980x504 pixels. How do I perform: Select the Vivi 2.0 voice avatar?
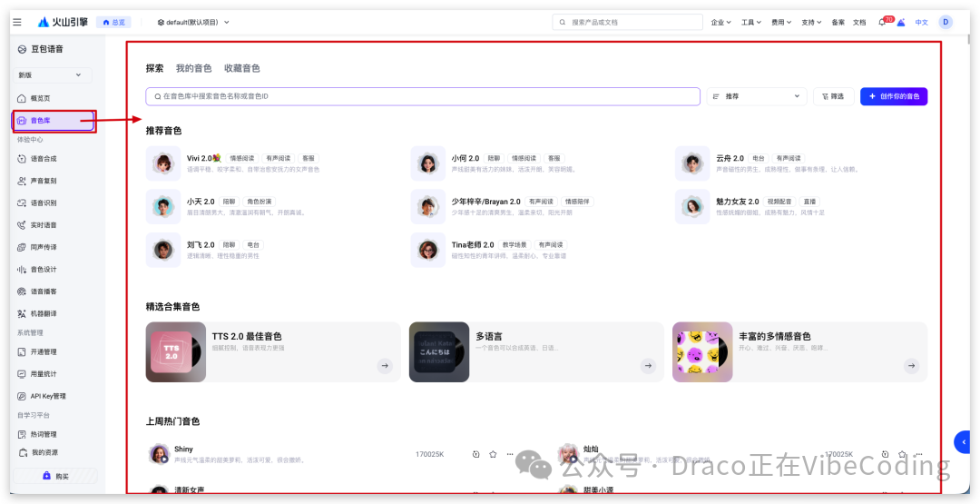[163, 163]
